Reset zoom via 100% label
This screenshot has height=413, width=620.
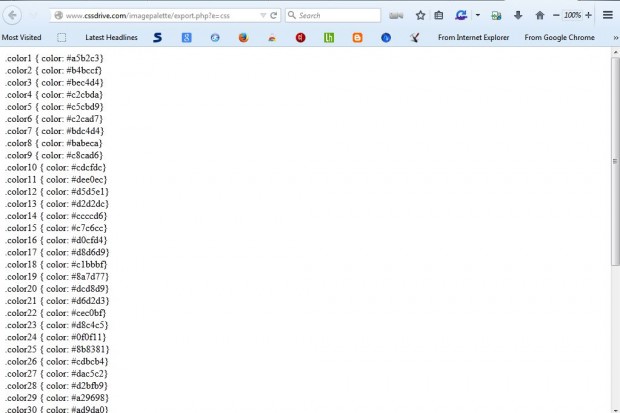pos(572,15)
